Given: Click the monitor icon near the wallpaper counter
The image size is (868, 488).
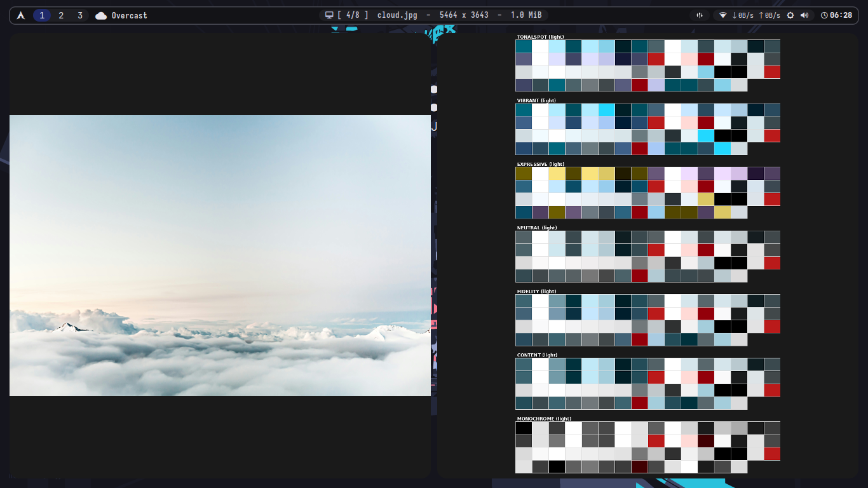Looking at the screenshot, I should (329, 15).
